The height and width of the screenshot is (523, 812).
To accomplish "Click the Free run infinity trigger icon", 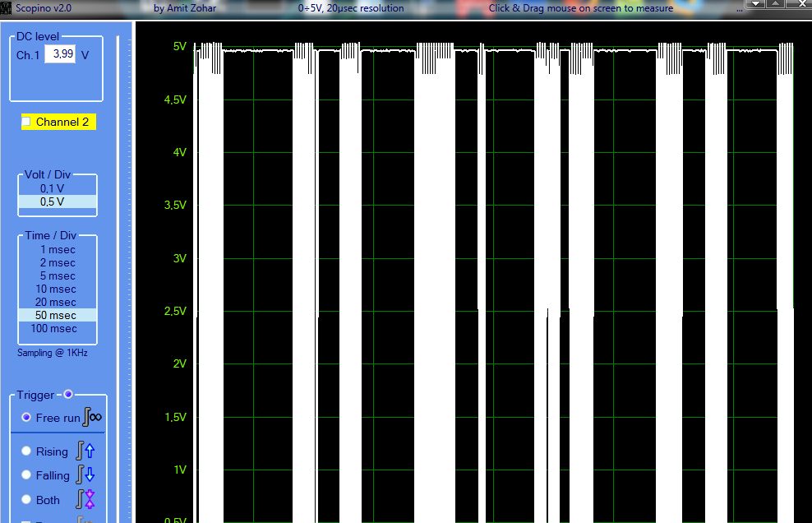I will pyautogui.click(x=92, y=418).
